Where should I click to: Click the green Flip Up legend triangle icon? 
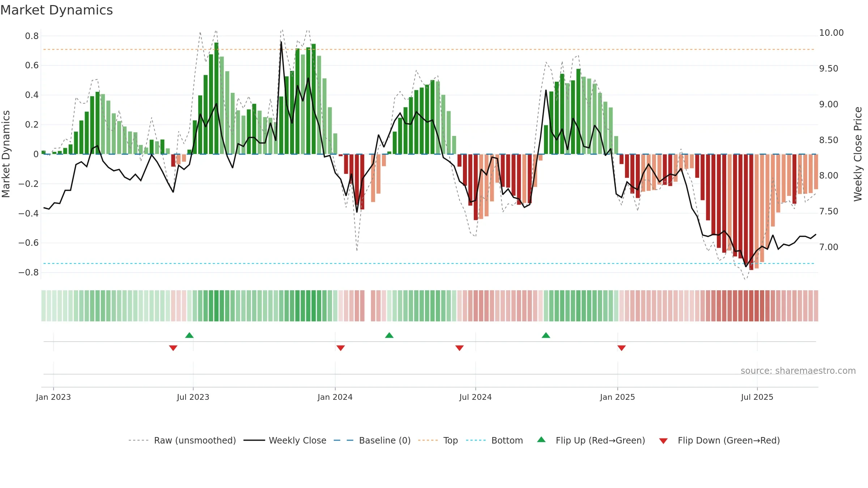[x=541, y=440]
